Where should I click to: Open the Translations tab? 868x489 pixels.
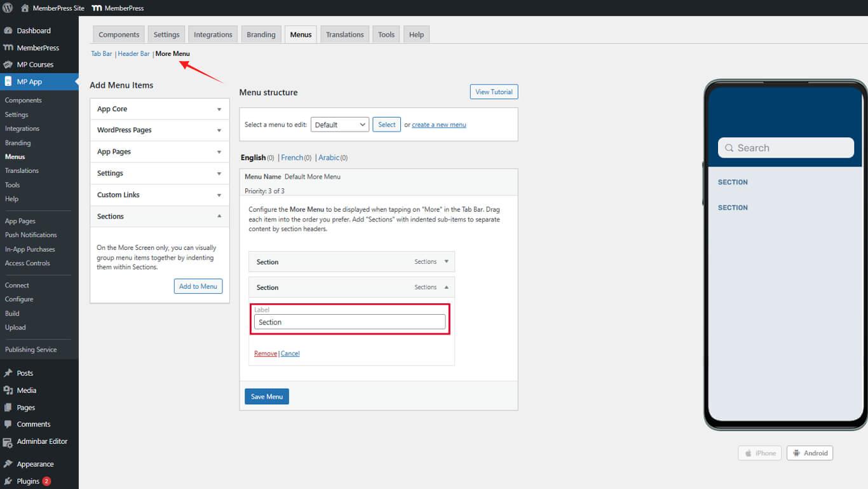(x=344, y=34)
